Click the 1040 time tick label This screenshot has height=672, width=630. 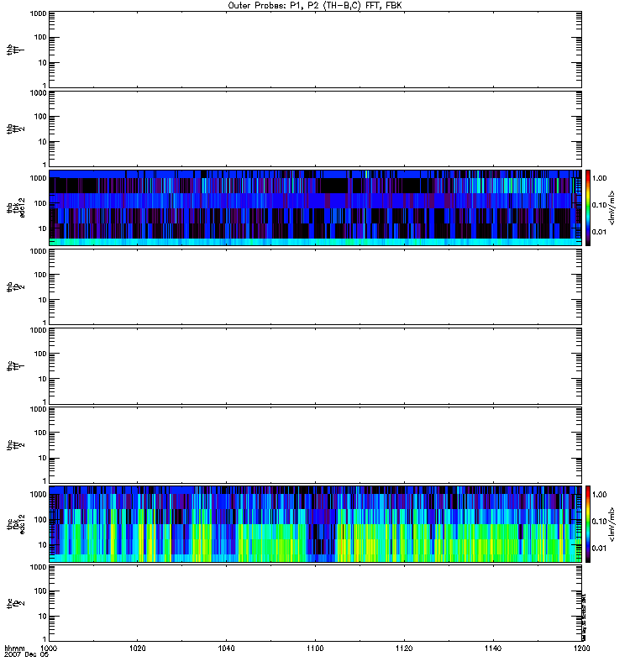227,649
